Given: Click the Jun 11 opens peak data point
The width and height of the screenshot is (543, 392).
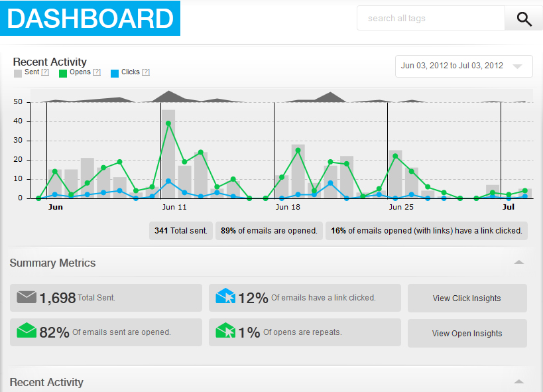Looking at the screenshot, I should point(168,123).
